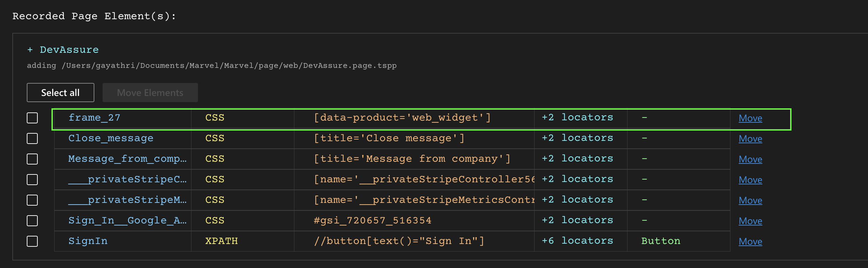This screenshot has width=868, height=268.
Task: Check the frame_27 row checkbox
Action: (x=32, y=118)
